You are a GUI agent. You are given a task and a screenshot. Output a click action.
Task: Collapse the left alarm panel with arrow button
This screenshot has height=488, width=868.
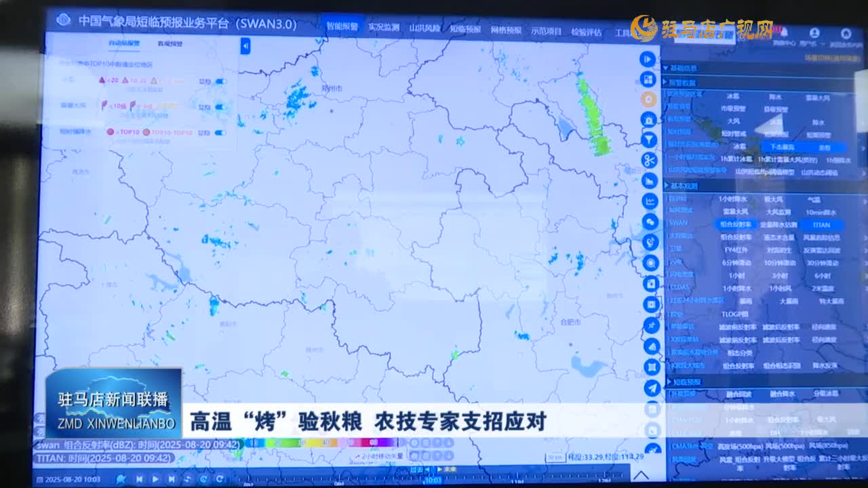[x=245, y=45]
